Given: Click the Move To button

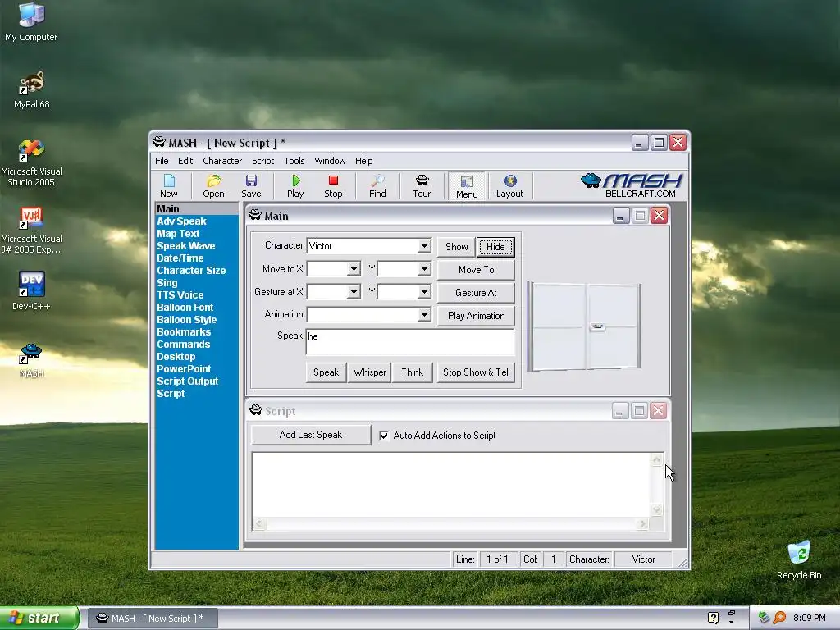Looking at the screenshot, I should (x=477, y=270).
